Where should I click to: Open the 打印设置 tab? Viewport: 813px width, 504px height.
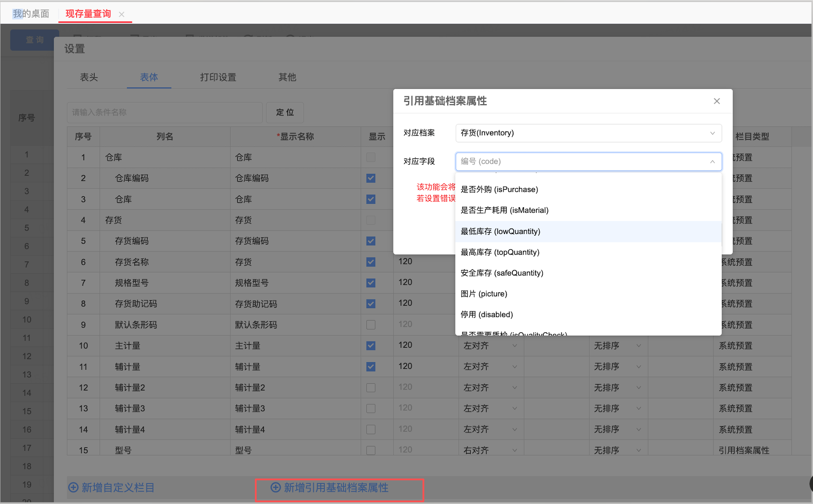pyautogui.click(x=218, y=77)
